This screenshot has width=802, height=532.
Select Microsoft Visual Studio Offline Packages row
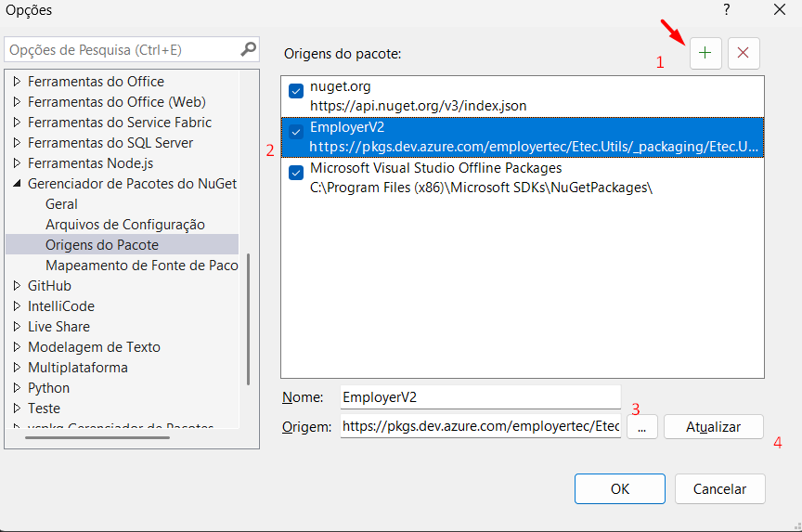click(x=523, y=178)
